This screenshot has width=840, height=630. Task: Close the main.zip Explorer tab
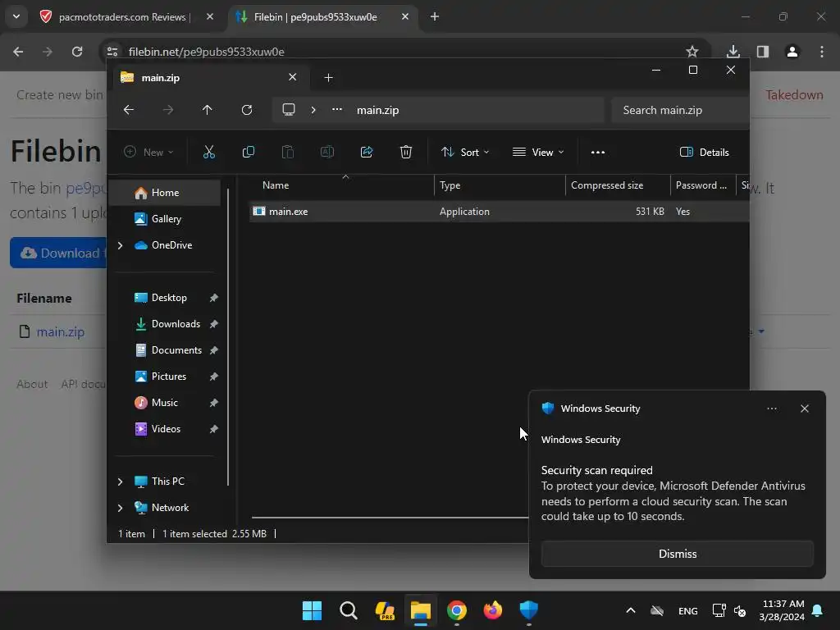pos(293,77)
